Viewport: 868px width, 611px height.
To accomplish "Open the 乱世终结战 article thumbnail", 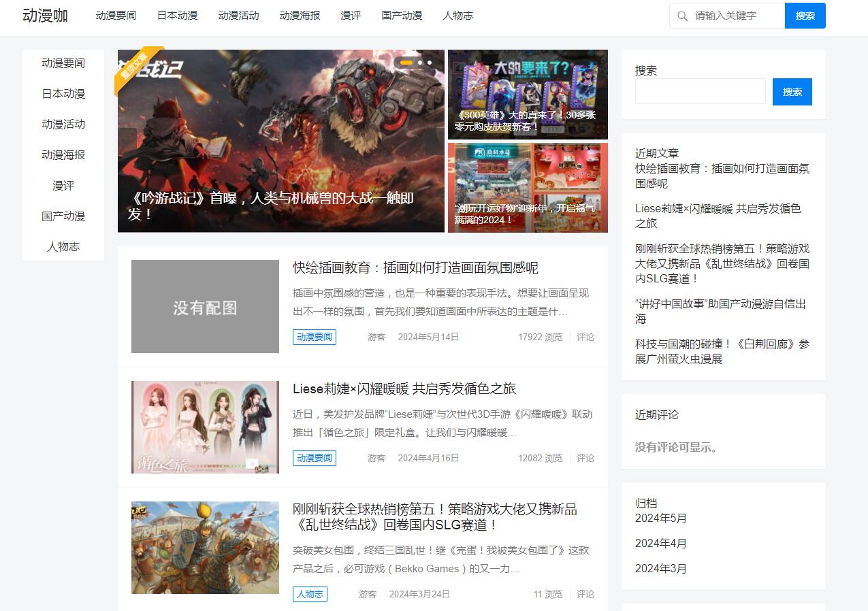I will (205, 548).
